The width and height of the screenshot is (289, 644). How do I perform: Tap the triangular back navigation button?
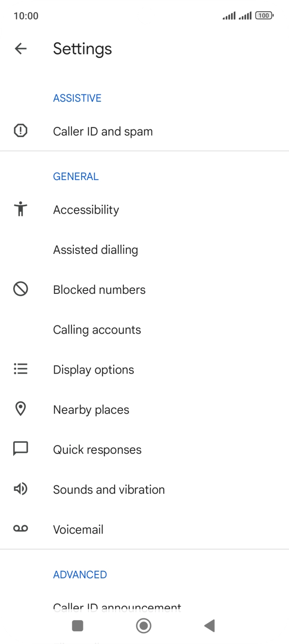click(209, 626)
